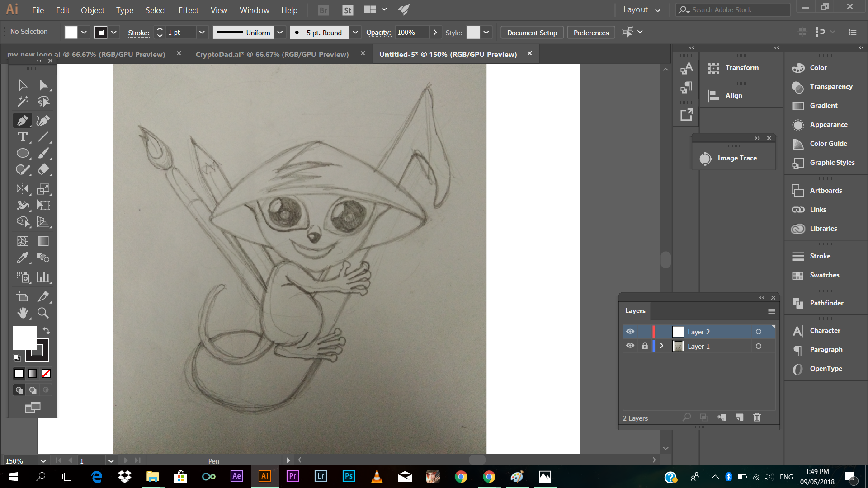Activate the Type tool
868x488 pixels.
(23, 137)
